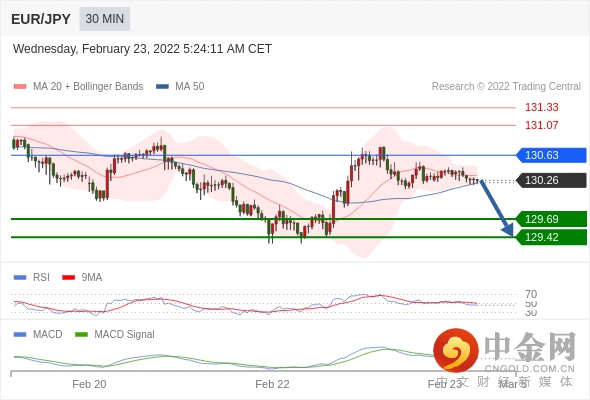The image size is (590, 400).
Task: Click the Feb 22 date axis marker
Action: 272,384
